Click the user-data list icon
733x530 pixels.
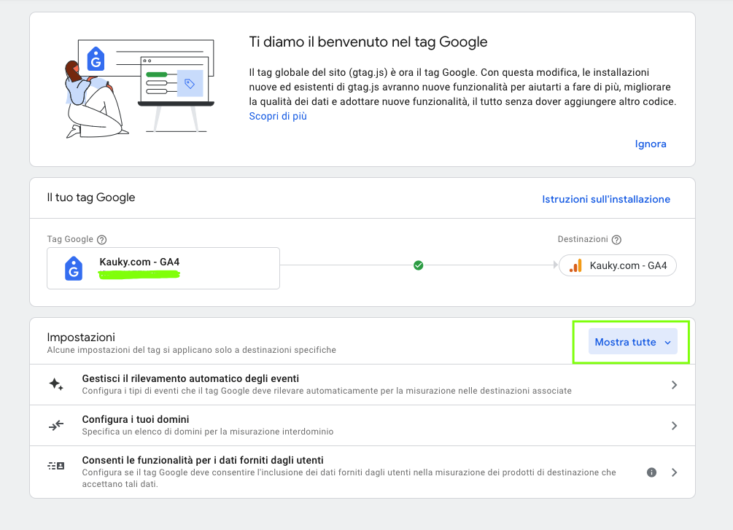(56, 466)
